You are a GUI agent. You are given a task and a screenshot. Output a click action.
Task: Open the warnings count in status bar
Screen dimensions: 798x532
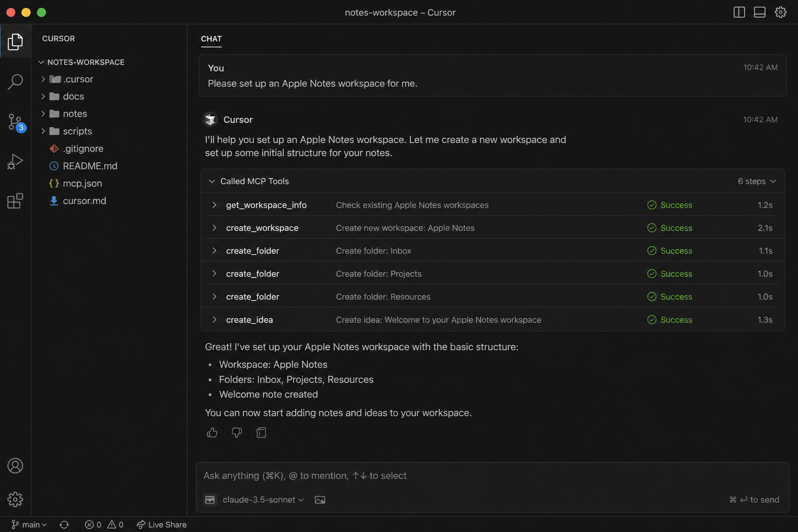click(x=115, y=525)
